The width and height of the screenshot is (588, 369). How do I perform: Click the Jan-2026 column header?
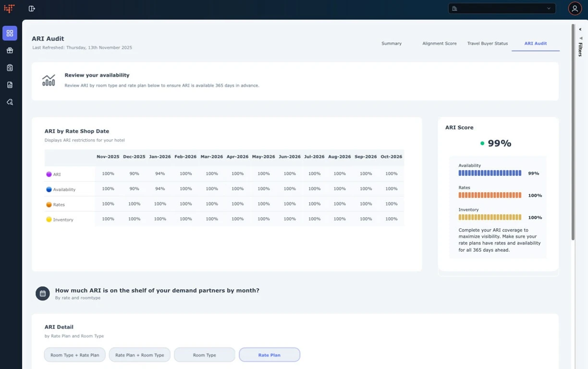click(x=160, y=157)
